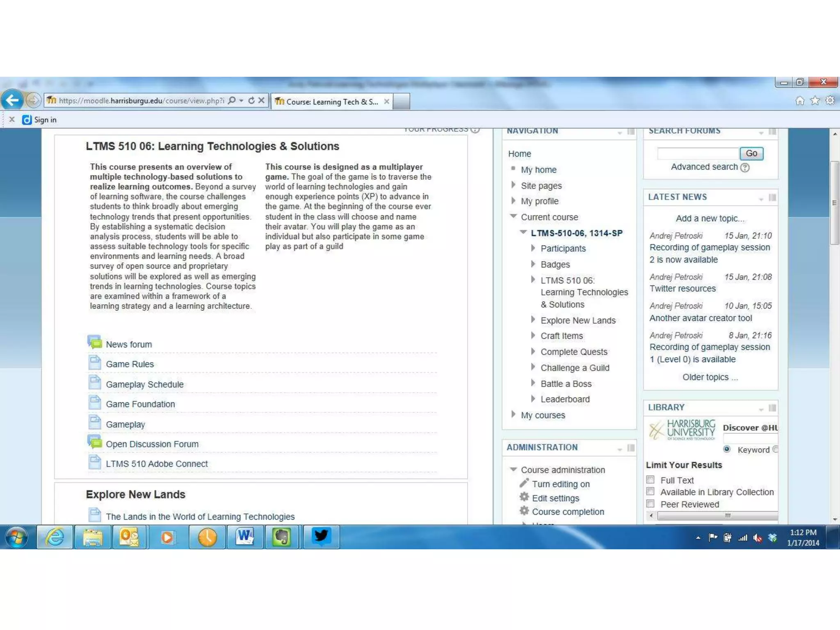Tick the Peer Reviewed checkbox
The image size is (840, 630).
[651, 504]
